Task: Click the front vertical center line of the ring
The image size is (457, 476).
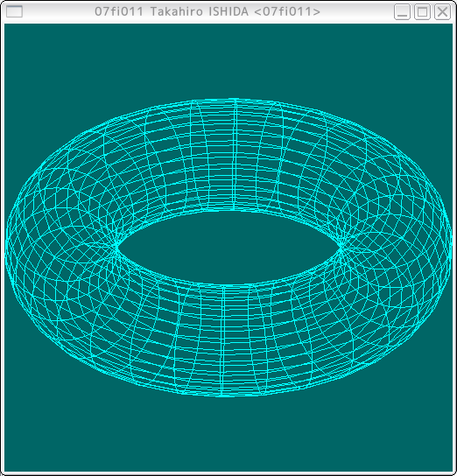Action: tap(223, 340)
